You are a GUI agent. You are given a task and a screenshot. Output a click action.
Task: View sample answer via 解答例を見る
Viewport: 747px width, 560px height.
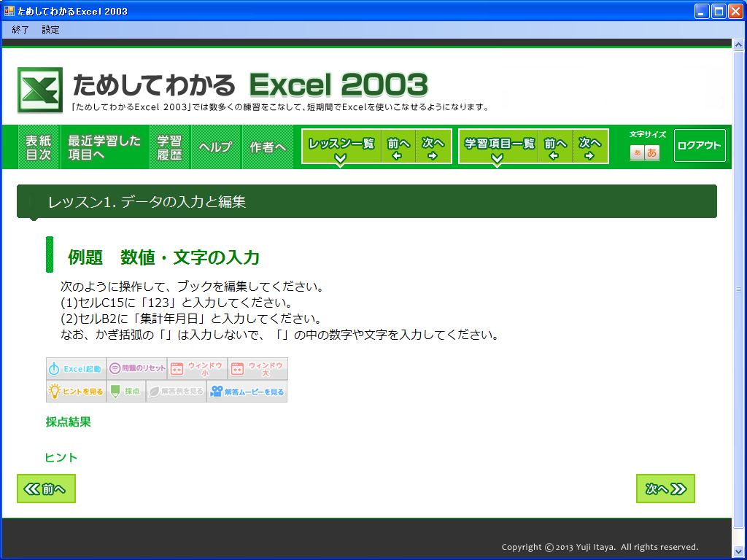177,392
